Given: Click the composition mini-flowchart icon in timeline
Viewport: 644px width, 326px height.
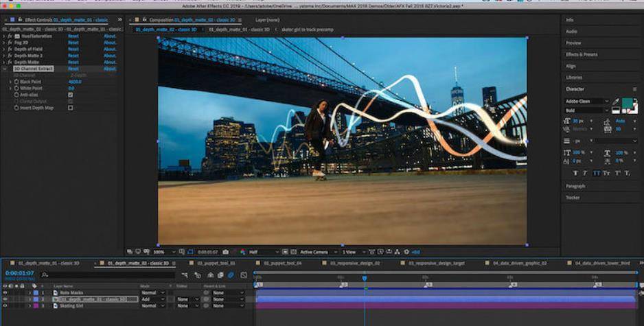Looking at the screenshot, I should point(185,275).
